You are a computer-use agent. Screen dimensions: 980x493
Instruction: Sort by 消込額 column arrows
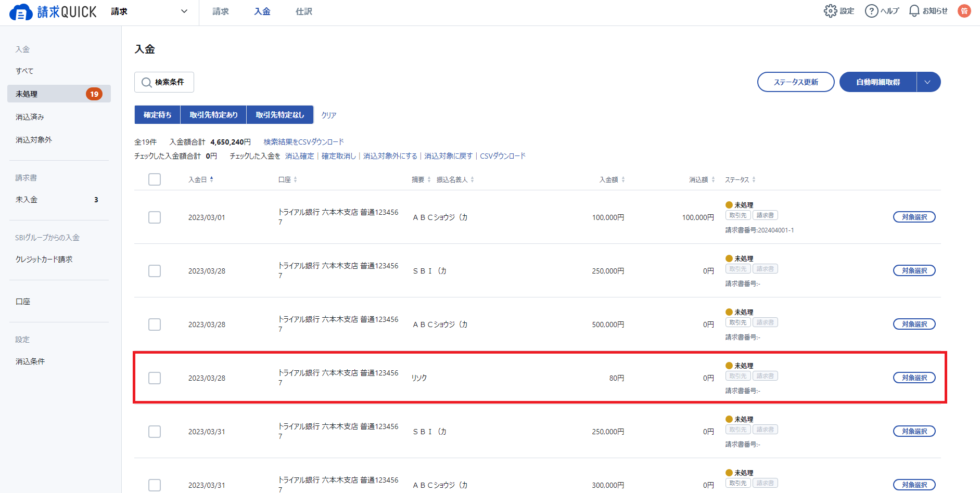[713, 179]
